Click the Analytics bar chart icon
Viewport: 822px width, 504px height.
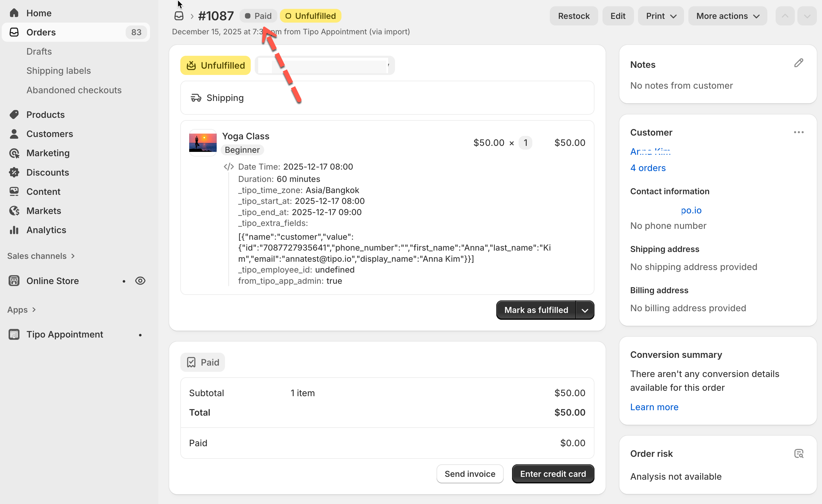[14, 230]
